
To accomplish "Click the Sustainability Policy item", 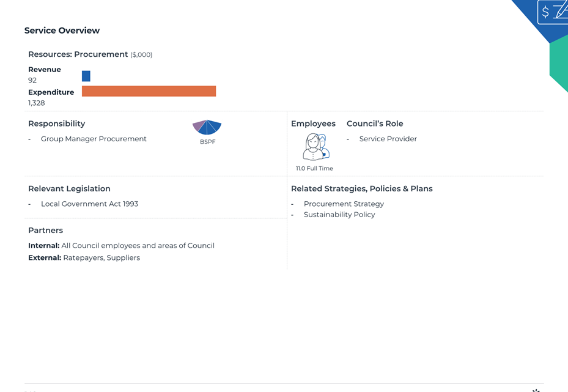I will pyautogui.click(x=339, y=215).
